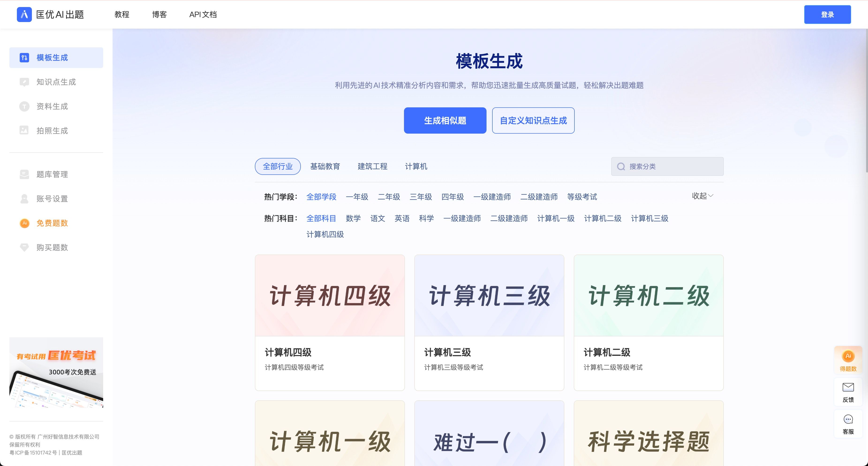The height and width of the screenshot is (466, 868).
Task: Click the 账号设置 person icon
Action: 24,199
